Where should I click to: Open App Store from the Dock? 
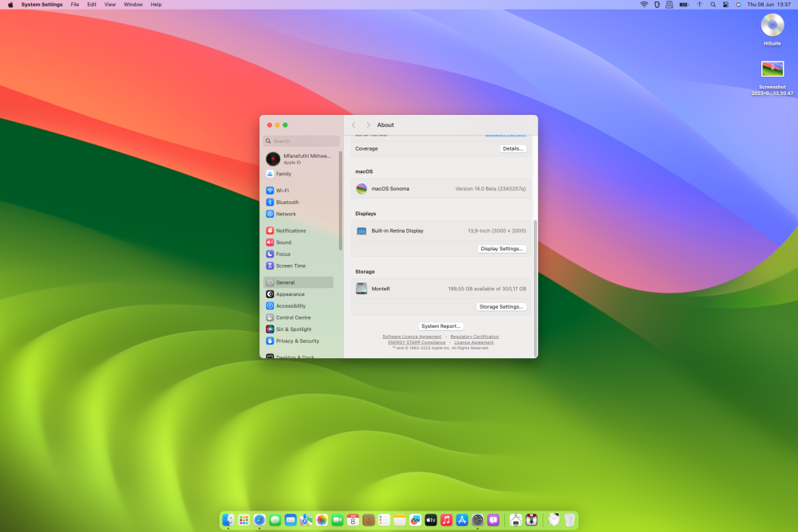[462, 520]
